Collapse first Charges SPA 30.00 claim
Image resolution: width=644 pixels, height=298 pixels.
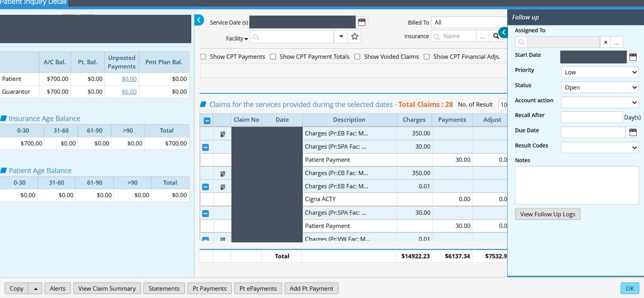[x=205, y=148]
